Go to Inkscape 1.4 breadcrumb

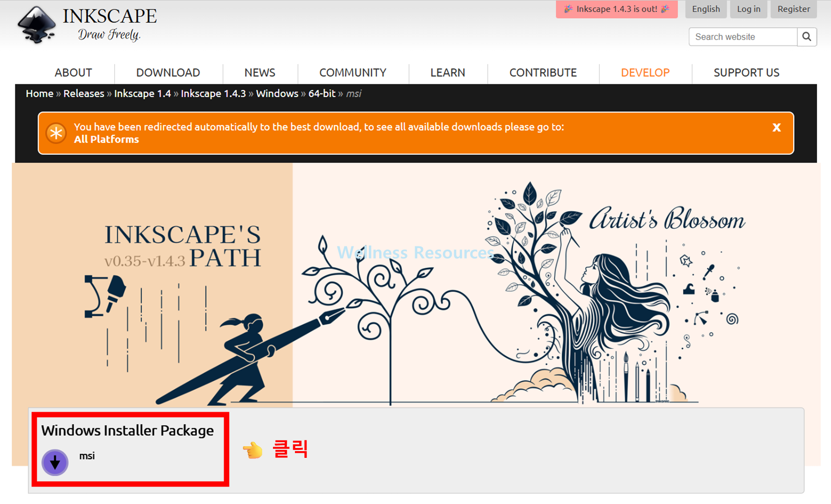(x=143, y=94)
